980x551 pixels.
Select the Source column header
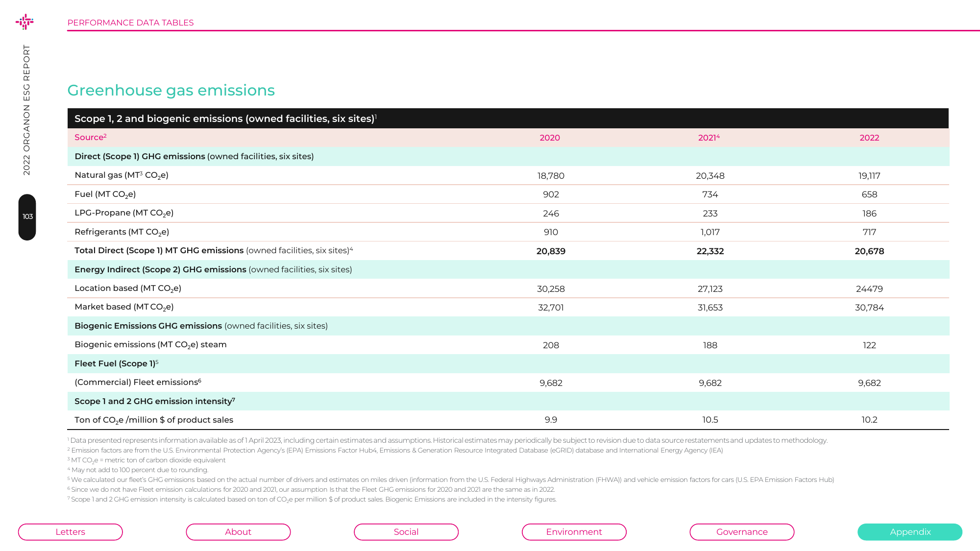pos(90,138)
